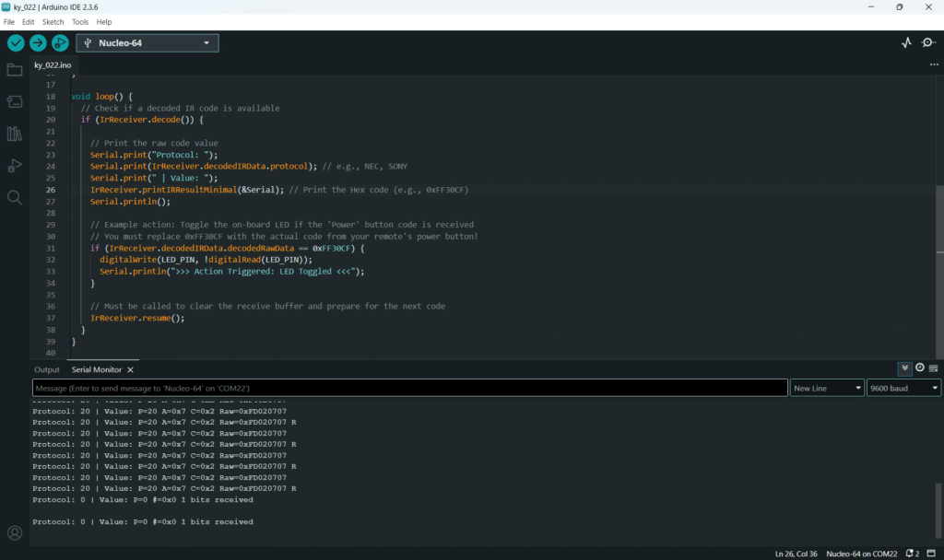Open the Sketchbook folder sidebar icon

[x=15, y=70]
